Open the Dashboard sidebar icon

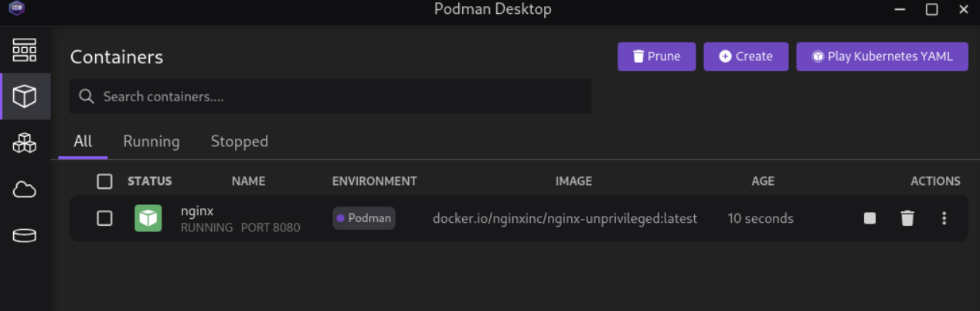[25, 51]
